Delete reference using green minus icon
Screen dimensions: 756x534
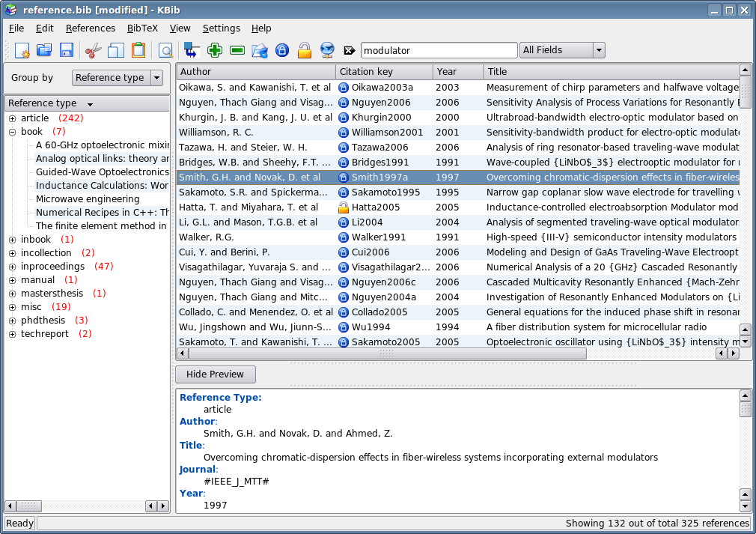[x=237, y=49]
